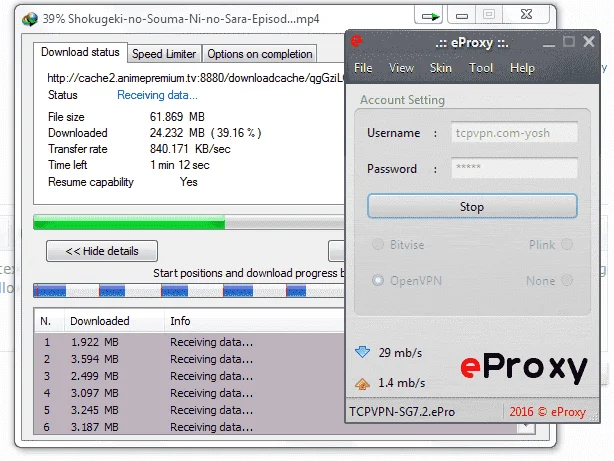The height and width of the screenshot is (461, 614).
Task: Switch to the Download status tab
Action: (x=80, y=52)
